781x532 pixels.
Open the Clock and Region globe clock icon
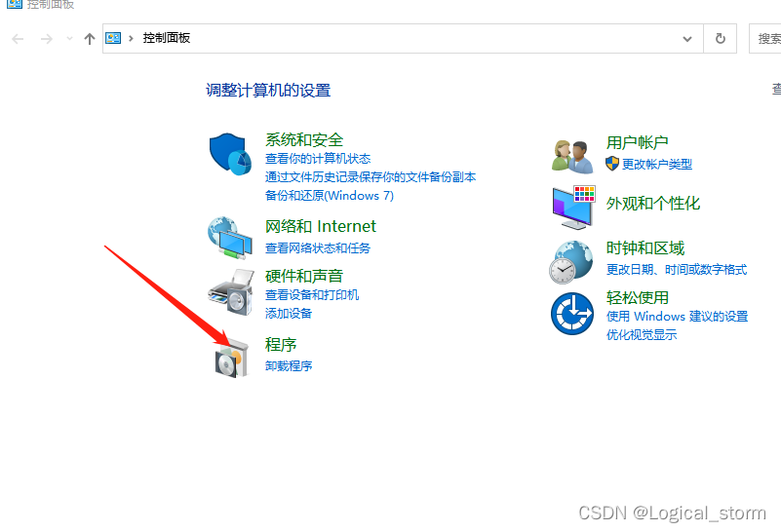pos(571,262)
